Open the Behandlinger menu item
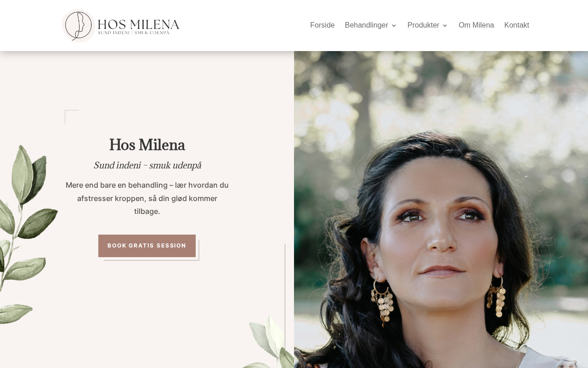 click(x=367, y=25)
